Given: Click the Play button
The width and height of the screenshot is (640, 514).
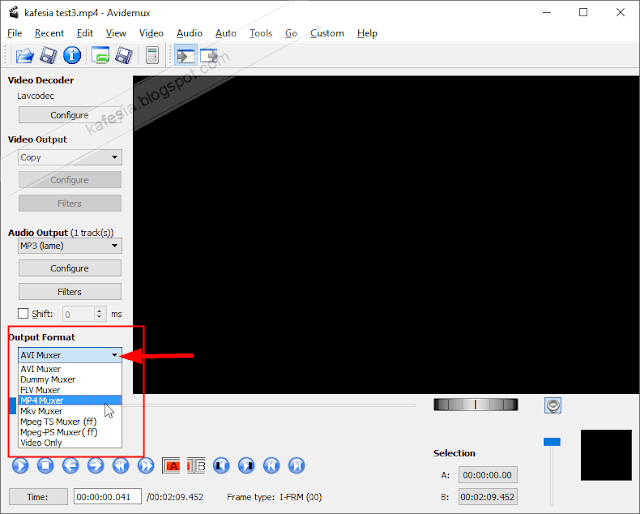Looking at the screenshot, I should click(20, 465).
